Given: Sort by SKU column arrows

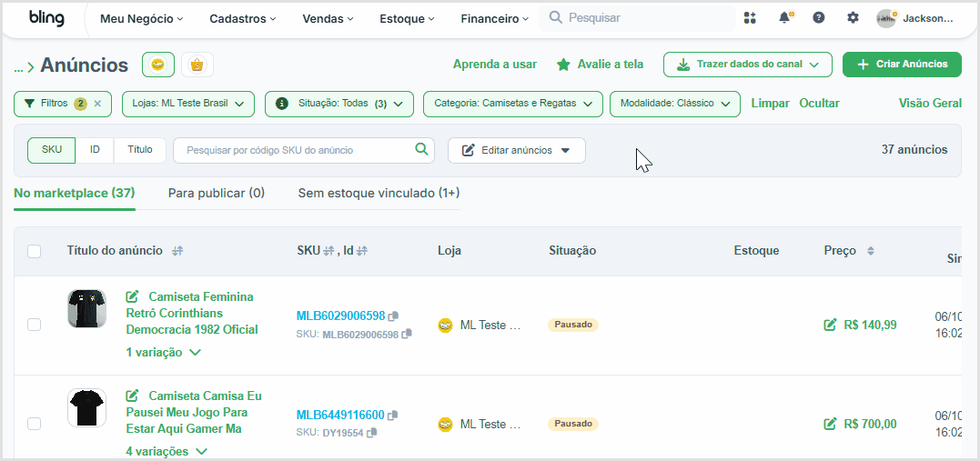Looking at the screenshot, I should click(328, 251).
